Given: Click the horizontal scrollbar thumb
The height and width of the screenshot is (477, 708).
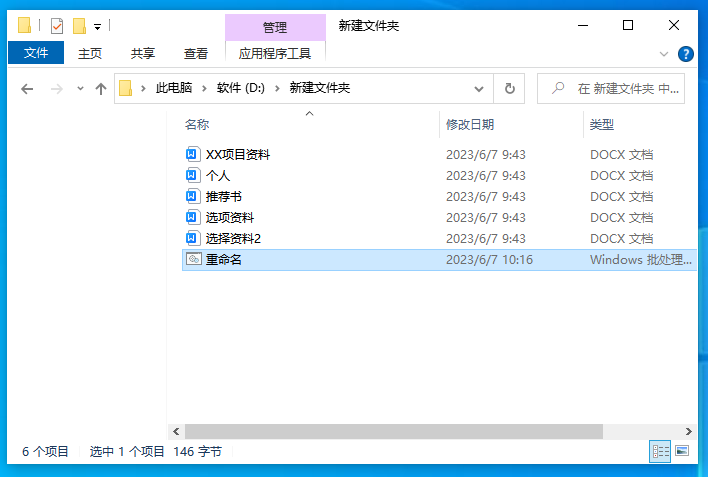Looking at the screenshot, I should (x=394, y=431).
